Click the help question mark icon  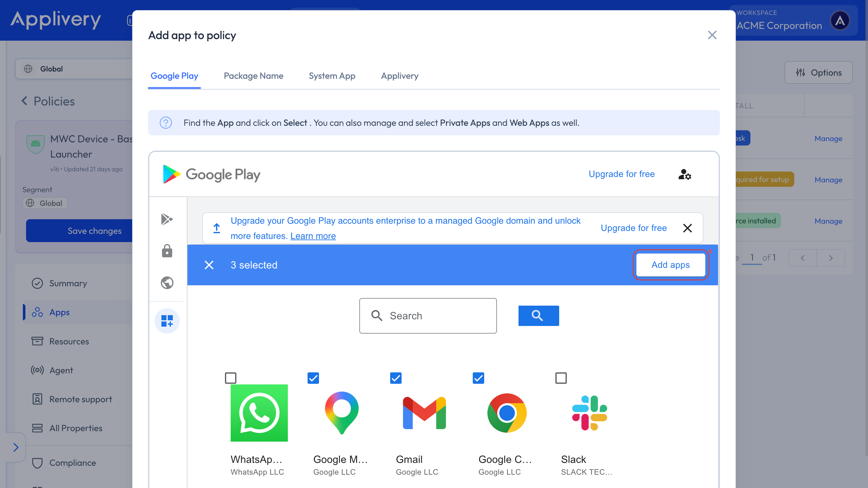[x=166, y=123]
